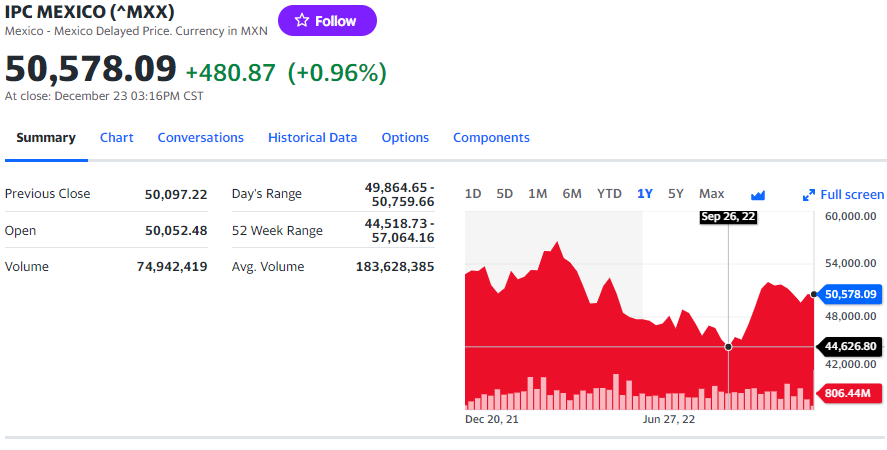Select the 1Y chart range

[x=645, y=194]
